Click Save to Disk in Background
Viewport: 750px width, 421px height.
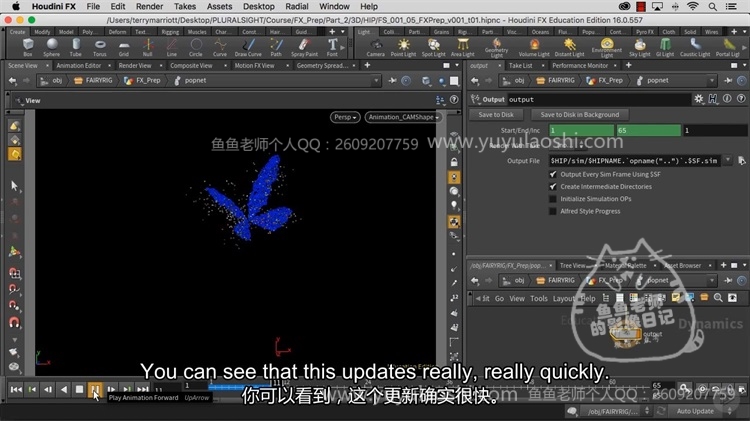[x=579, y=115]
